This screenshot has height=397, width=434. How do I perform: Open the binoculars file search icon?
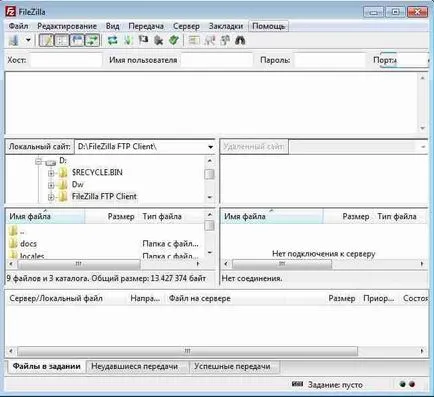(240, 40)
